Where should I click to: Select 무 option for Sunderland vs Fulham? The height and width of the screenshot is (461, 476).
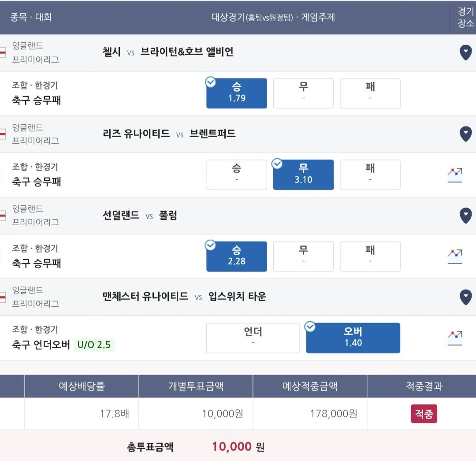[303, 257]
